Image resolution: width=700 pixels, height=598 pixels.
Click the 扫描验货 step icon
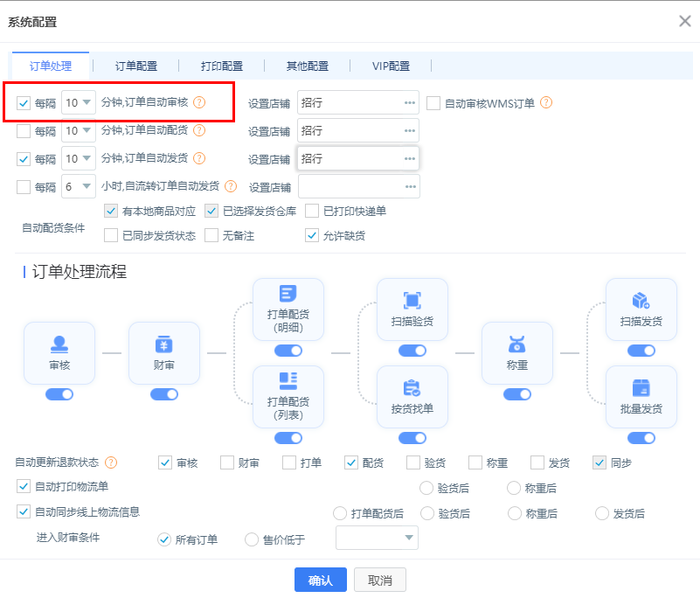[x=412, y=300]
